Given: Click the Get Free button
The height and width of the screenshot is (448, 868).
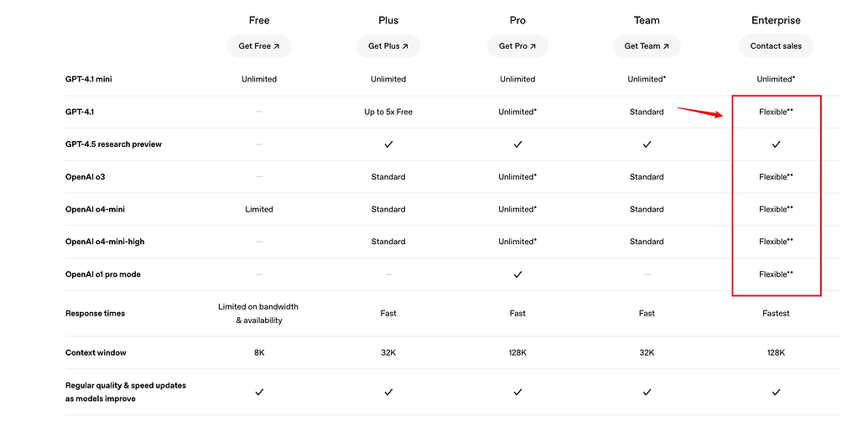Looking at the screenshot, I should [x=259, y=46].
